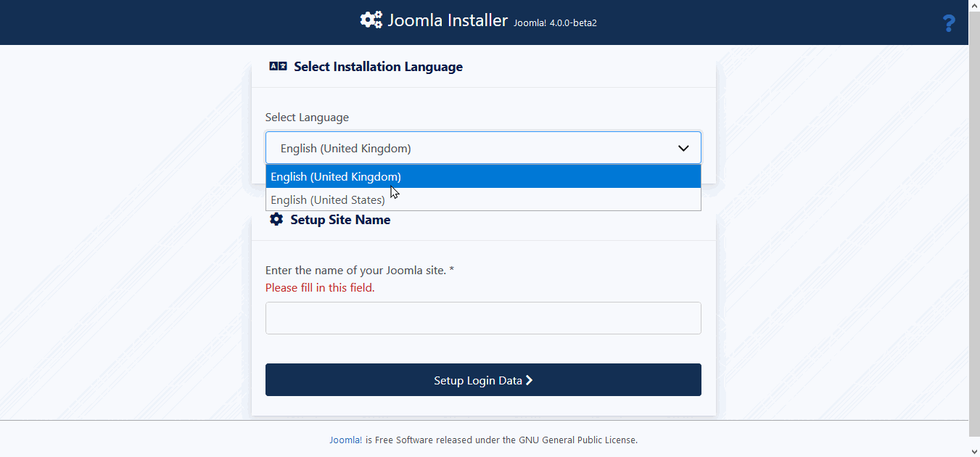This screenshot has height=457, width=980.
Task: Click the "Enter the name of your Joomla site" label
Action: 359,271
